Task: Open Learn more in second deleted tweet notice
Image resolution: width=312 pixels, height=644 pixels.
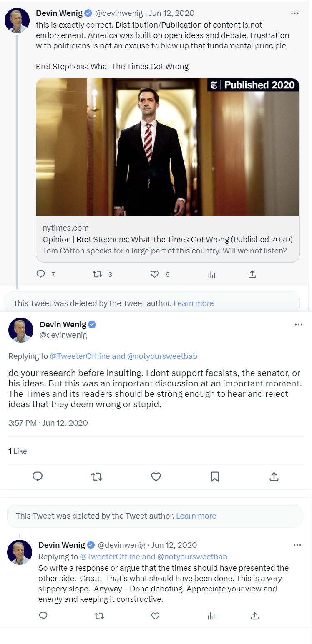Action: (196, 516)
